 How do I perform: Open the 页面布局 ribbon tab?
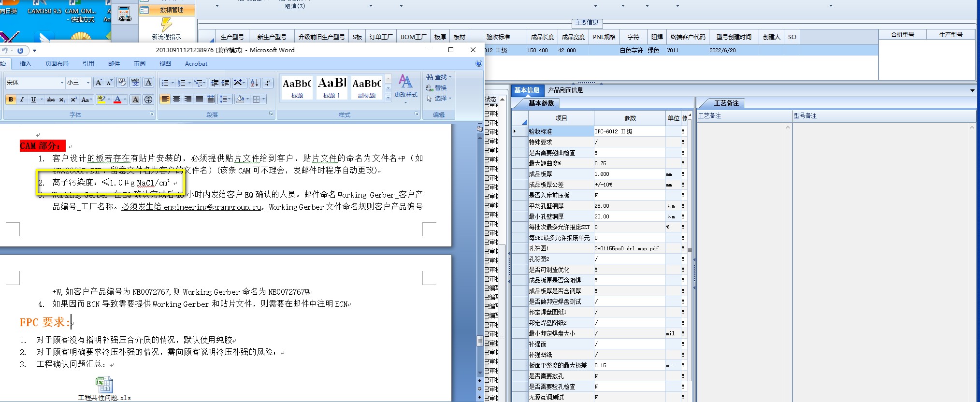click(57, 63)
